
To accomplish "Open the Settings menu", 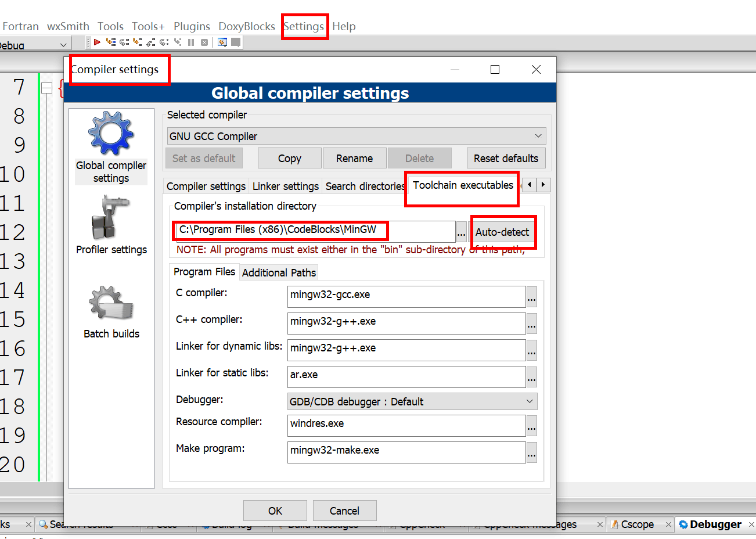I will click(304, 26).
